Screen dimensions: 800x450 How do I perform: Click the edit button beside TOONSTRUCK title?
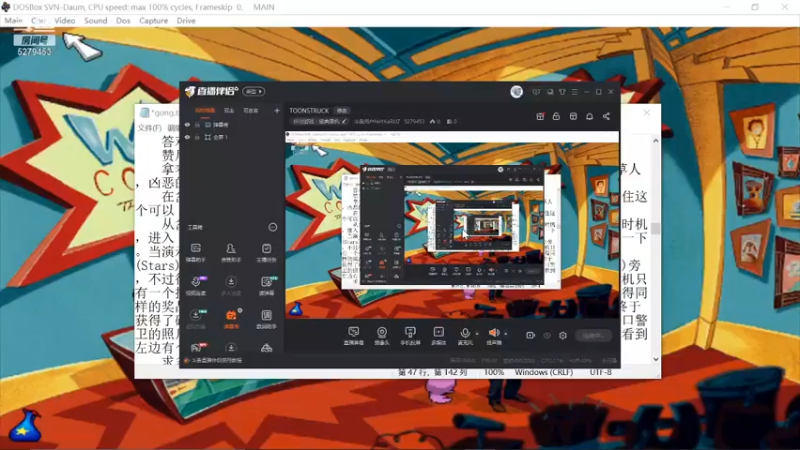(x=341, y=111)
